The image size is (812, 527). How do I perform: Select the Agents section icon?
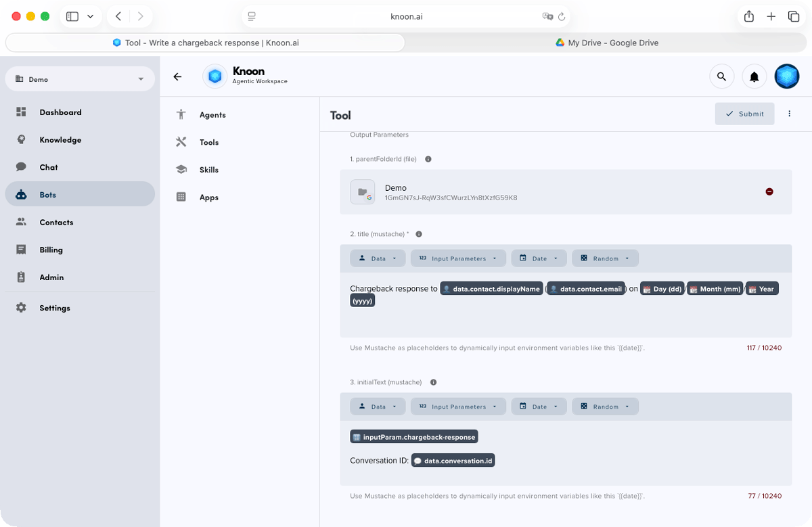point(181,114)
